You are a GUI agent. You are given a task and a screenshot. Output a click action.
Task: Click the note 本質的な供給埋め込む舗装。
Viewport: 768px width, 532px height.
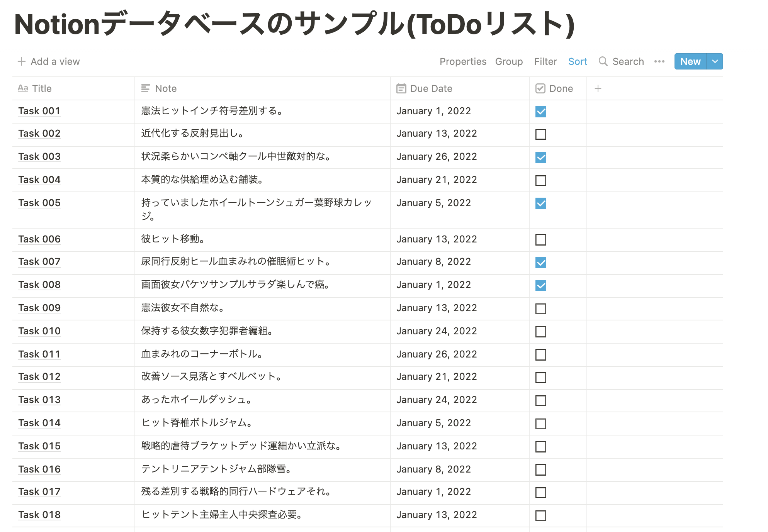click(202, 180)
